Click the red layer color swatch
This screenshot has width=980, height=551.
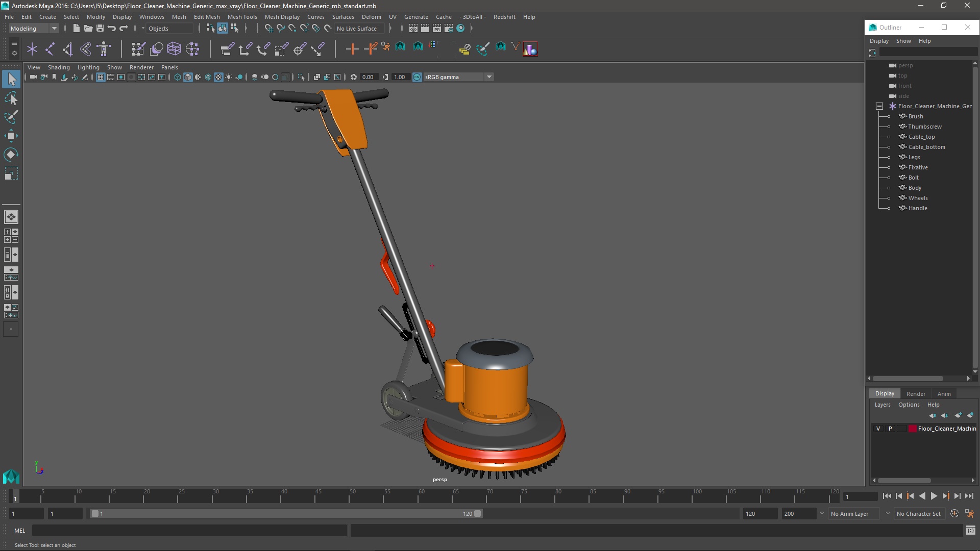[913, 429]
